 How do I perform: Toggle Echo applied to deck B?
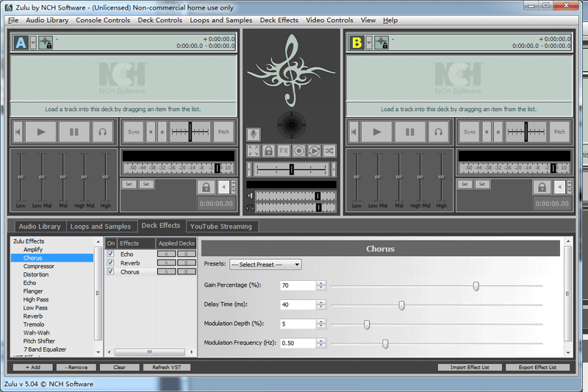[x=187, y=254]
